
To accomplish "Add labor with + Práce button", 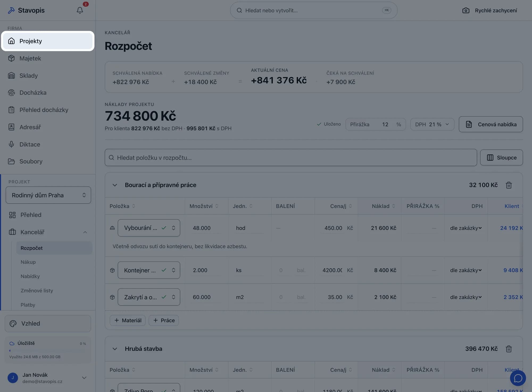I will pos(164,320).
